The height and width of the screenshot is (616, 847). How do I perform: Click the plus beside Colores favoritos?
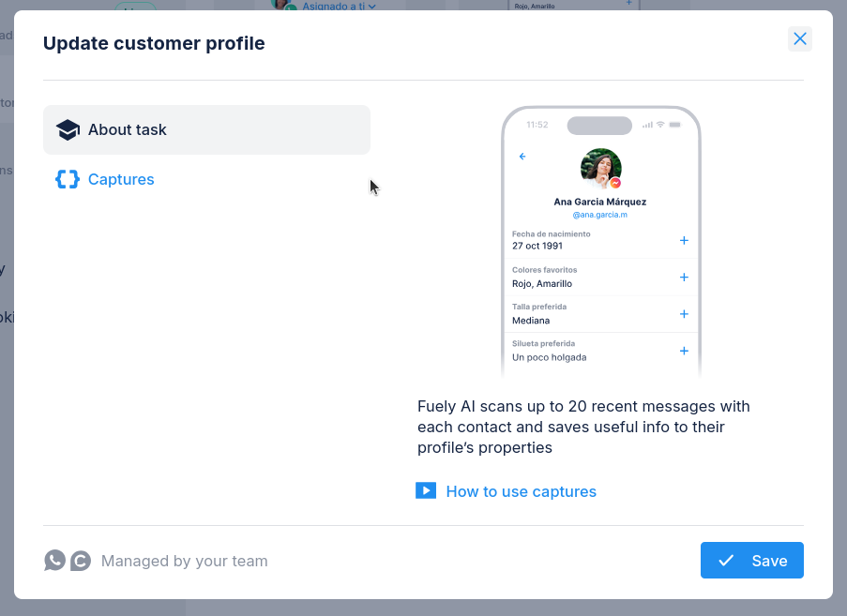pyautogui.click(x=684, y=278)
